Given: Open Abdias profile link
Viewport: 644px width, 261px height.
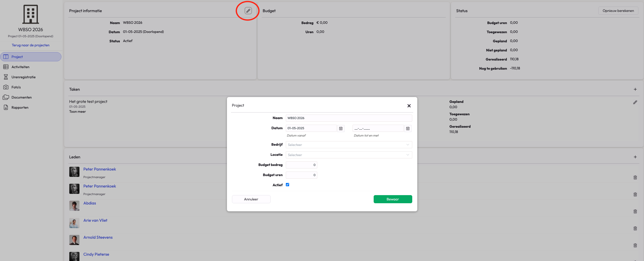Looking at the screenshot, I should click(90, 203).
